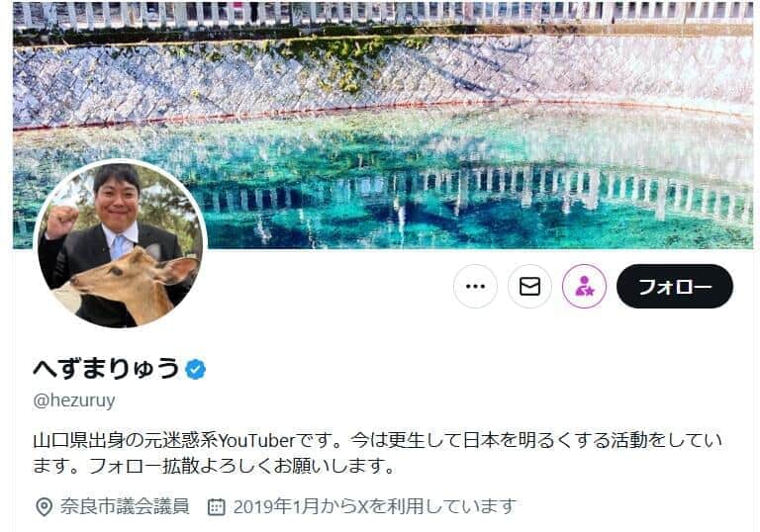Screen dimensions: 760x532
Task: Click the bio line フォロー拡散よろしくお願いします
Action: click(x=242, y=466)
